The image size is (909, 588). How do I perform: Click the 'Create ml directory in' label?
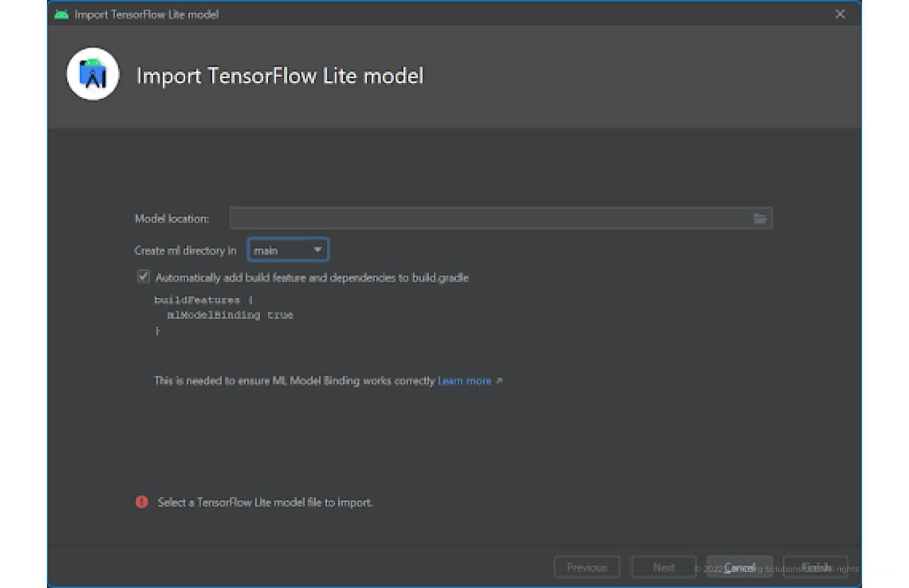pyautogui.click(x=185, y=251)
